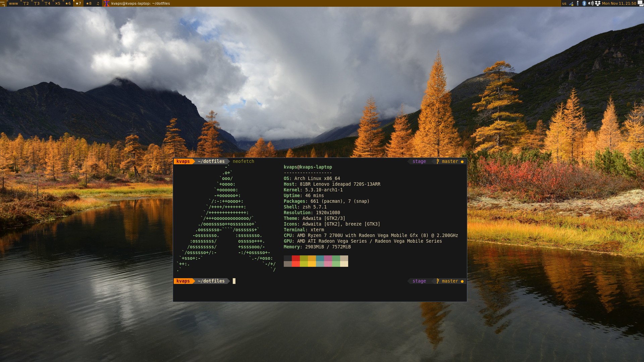Click the ~/dotfiles segment on the neofetch line
Viewport: 644px width, 362px height.
[211, 161]
